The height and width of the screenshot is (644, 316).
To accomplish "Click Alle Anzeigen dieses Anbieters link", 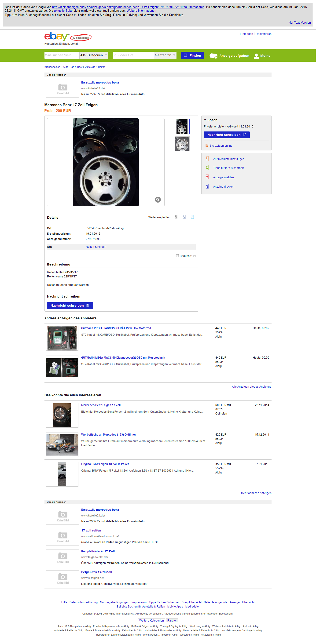I will click(251, 386).
